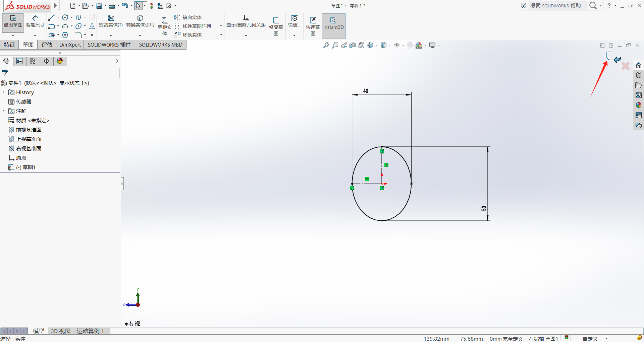Image resolution: width=644 pixels, height=342 pixels.
Task: Click the Rebuild traffic light icon
Action: pos(152,6)
